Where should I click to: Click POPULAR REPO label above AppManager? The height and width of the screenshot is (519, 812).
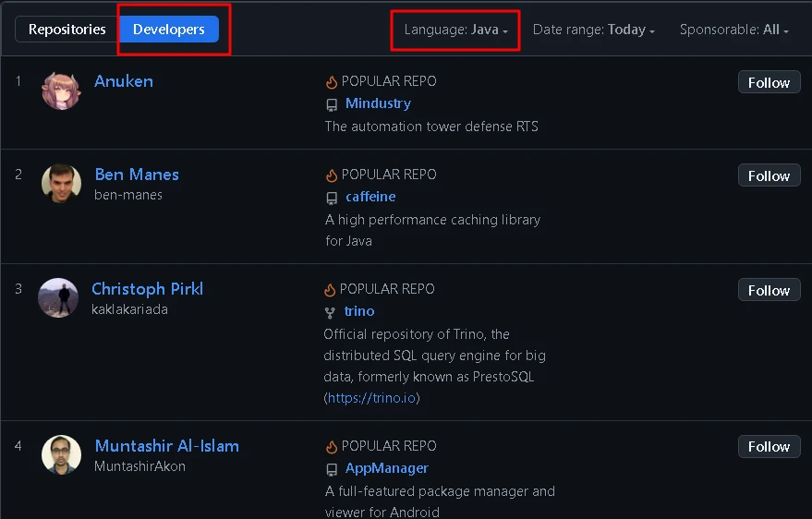tap(389, 446)
